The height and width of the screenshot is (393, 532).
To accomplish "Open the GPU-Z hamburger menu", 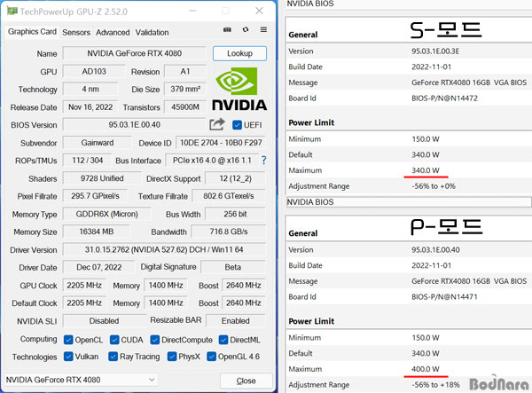I will pos(263,29).
